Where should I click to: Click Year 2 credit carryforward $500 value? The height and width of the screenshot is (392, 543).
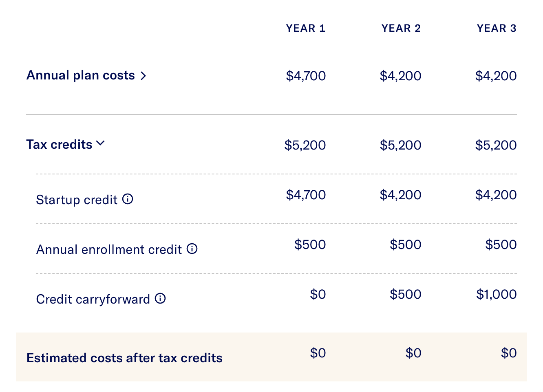(405, 294)
